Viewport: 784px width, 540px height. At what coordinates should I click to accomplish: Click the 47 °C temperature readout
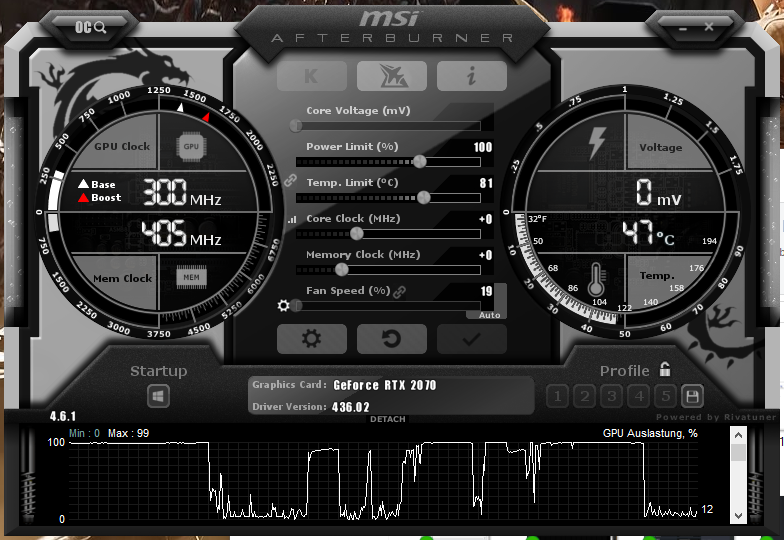648,233
